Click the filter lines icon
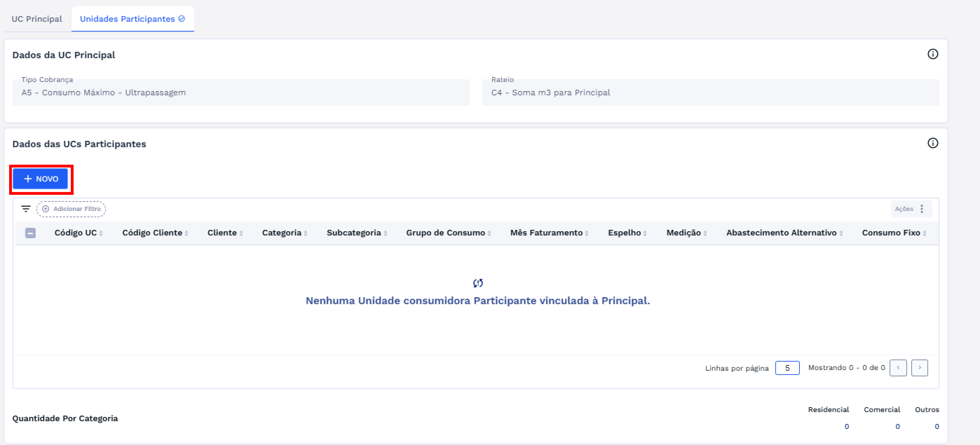The height and width of the screenshot is (445, 980). 26,209
